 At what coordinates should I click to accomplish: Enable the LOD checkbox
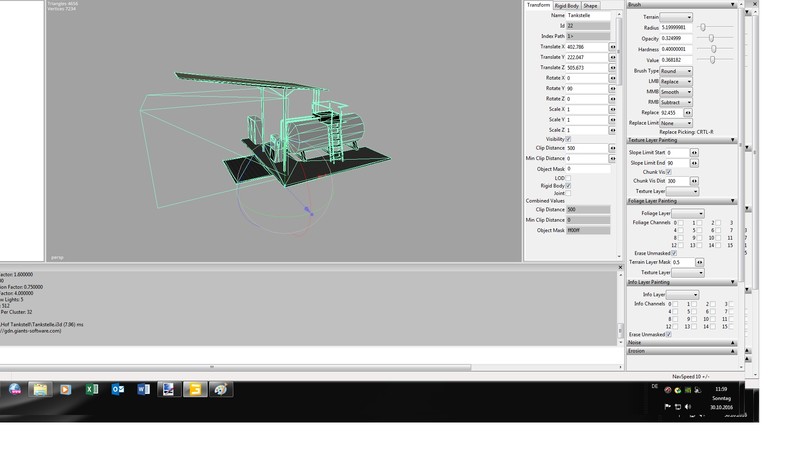click(x=569, y=177)
